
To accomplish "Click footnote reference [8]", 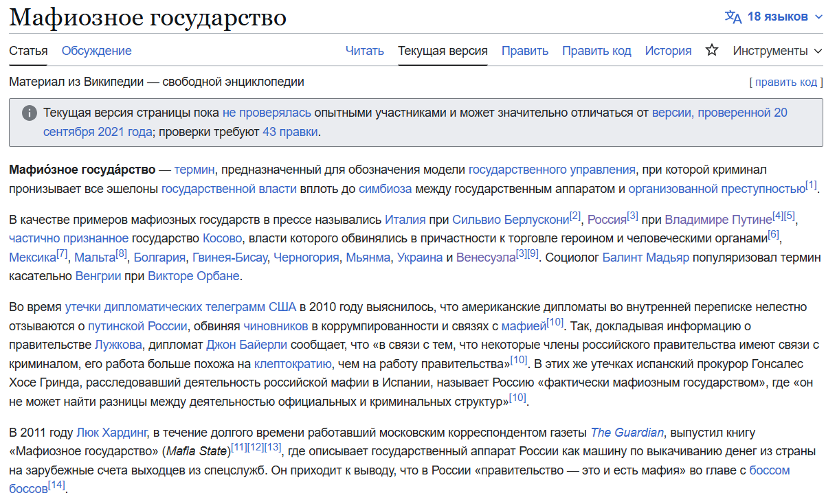I will click(122, 254).
